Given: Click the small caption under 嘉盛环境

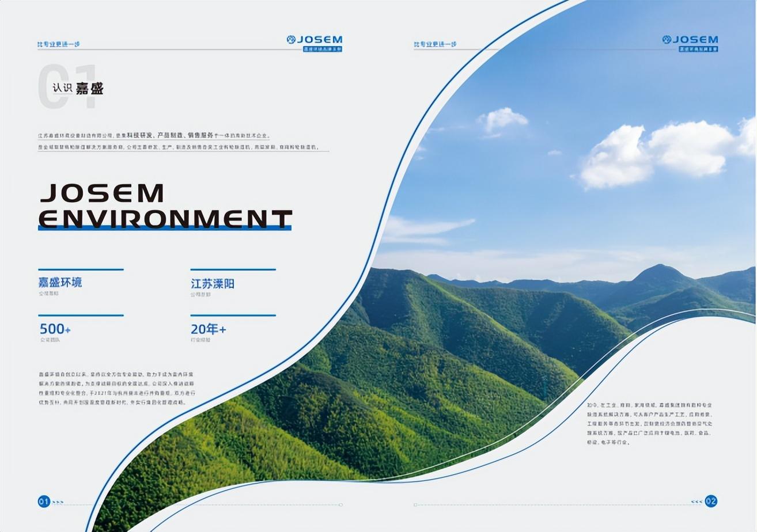Looking at the screenshot, I should 48,294.
